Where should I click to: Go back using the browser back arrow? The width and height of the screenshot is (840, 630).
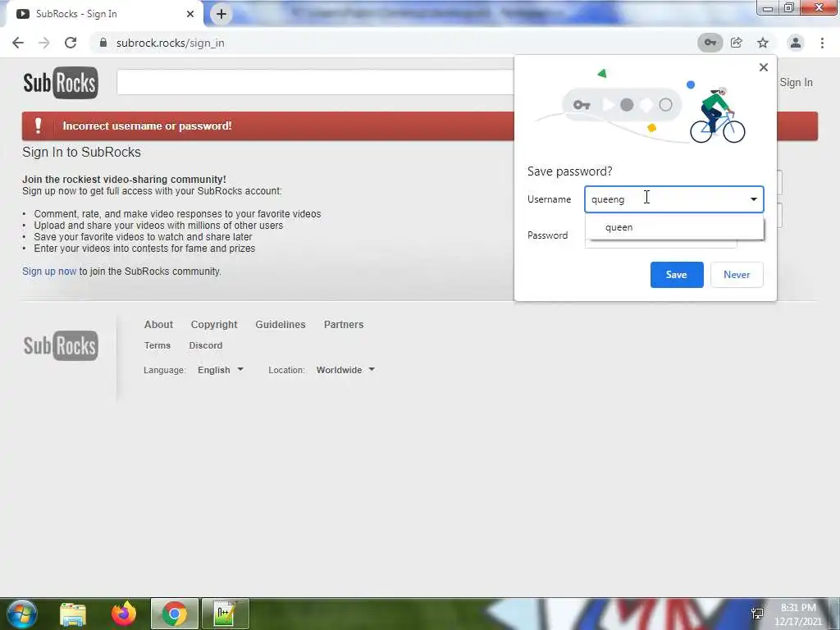18,43
